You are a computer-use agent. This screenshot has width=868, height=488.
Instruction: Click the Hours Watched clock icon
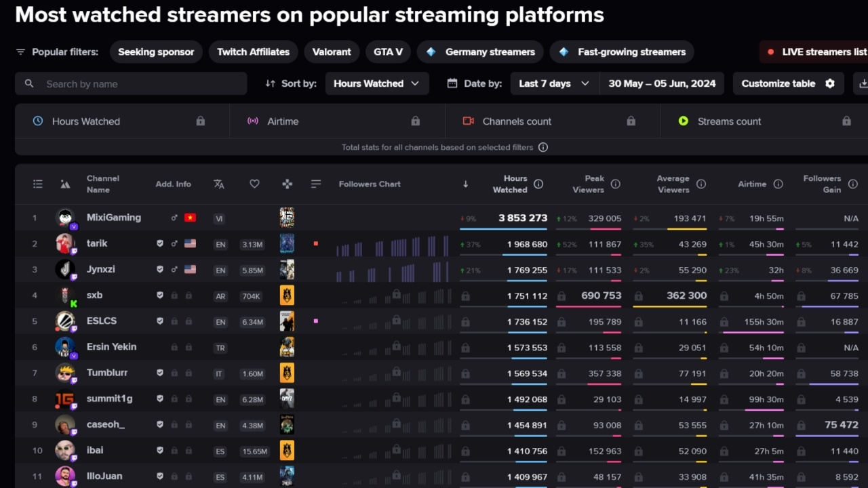click(x=38, y=121)
